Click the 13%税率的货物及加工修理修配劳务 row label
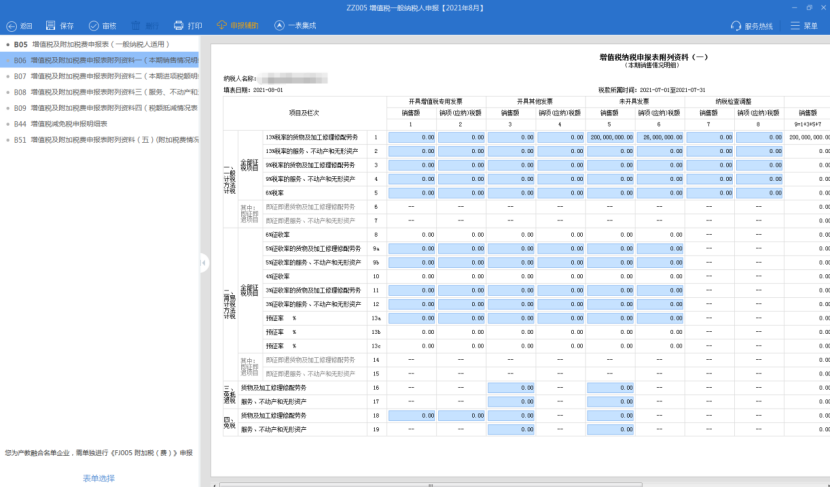The image size is (830, 487). (x=312, y=137)
